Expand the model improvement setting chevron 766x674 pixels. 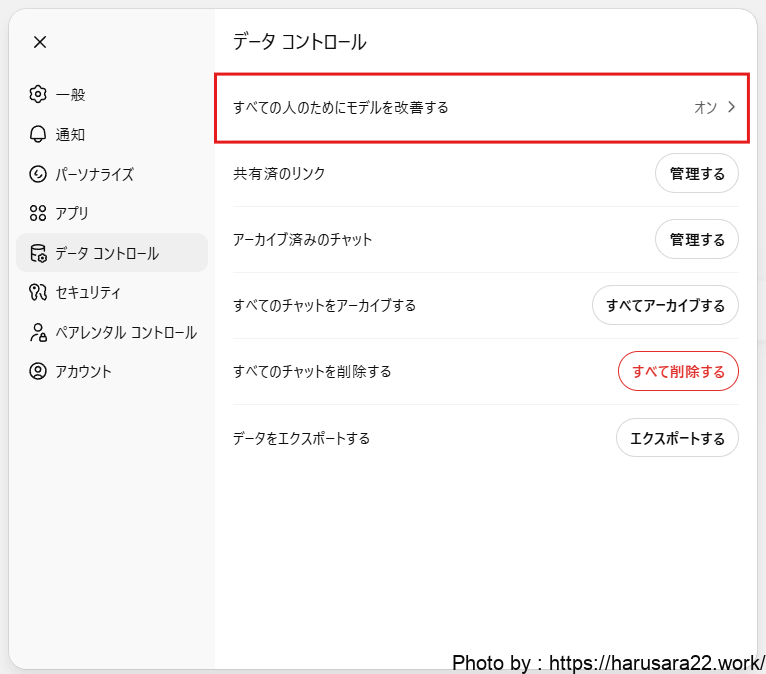coord(731,107)
